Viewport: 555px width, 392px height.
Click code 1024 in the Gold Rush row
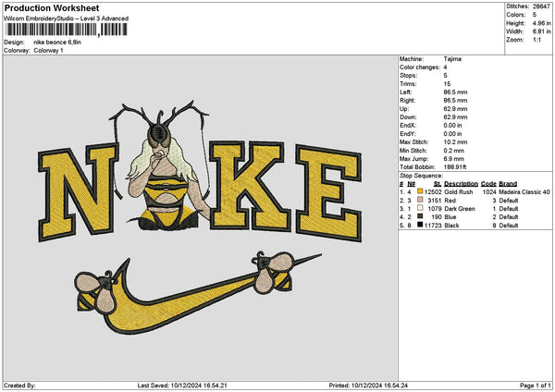[489, 192]
